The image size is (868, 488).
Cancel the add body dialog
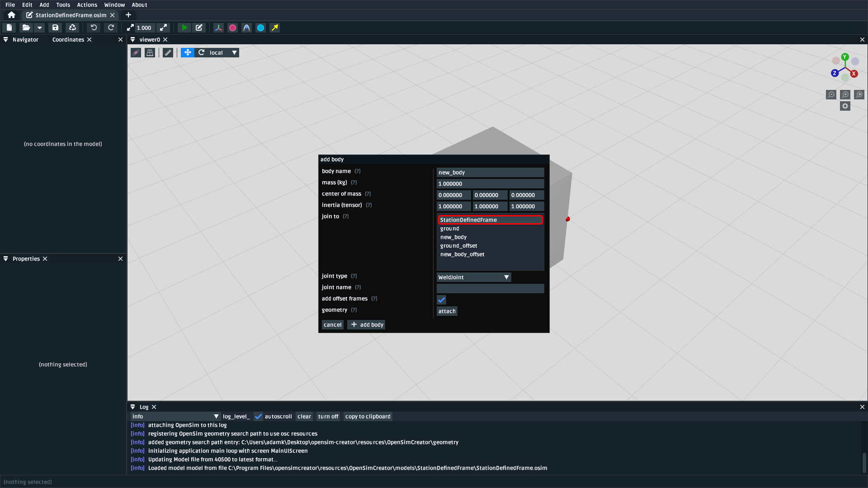click(x=332, y=325)
